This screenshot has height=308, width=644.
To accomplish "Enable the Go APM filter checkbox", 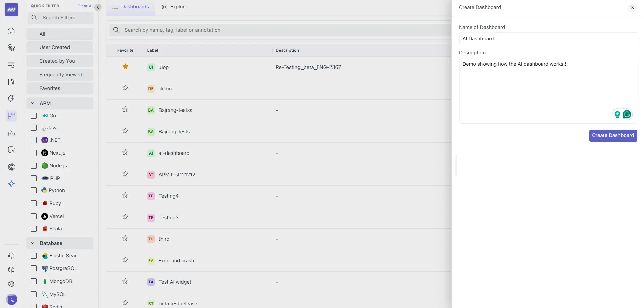I will click(x=34, y=116).
